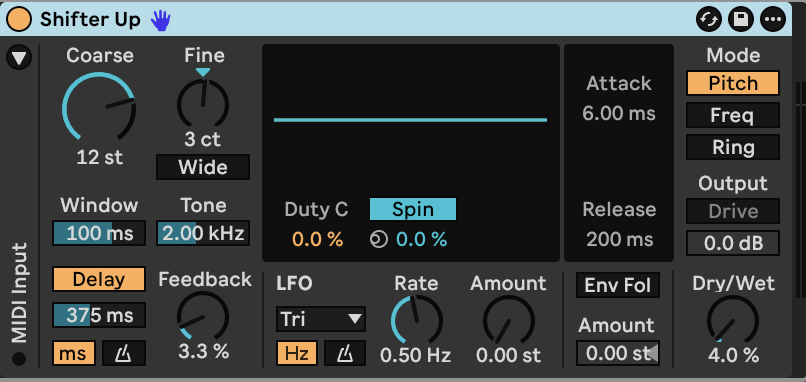The width and height of the screenshot is (806, 382).
Task: Click the Drive 0.0 dB field
Action: pos(733,244)
